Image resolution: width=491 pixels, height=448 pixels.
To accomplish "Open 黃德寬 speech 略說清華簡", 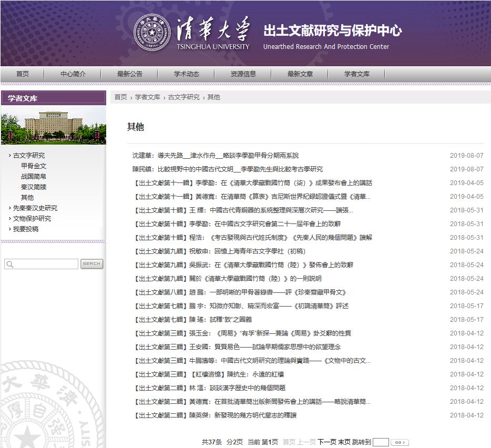I will (252, 402).
